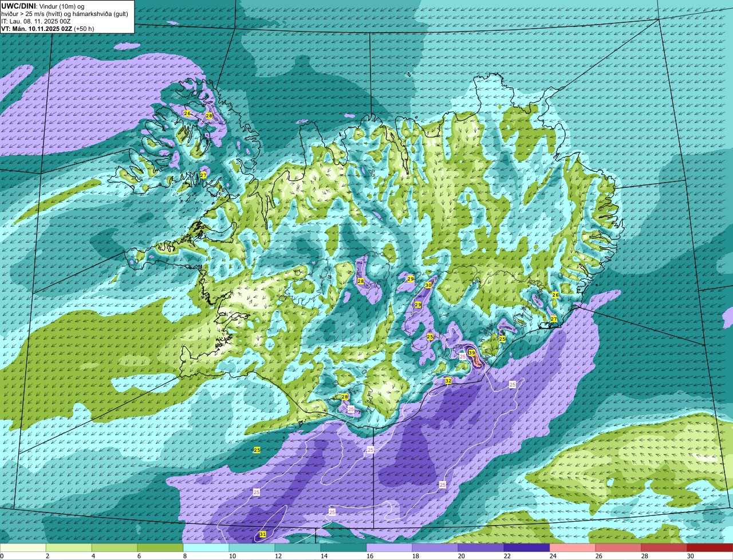Select the 26–28 m/s salmon scale swatch
The height and width of the screenshot is (560, 733).
[x=618, y=547]
